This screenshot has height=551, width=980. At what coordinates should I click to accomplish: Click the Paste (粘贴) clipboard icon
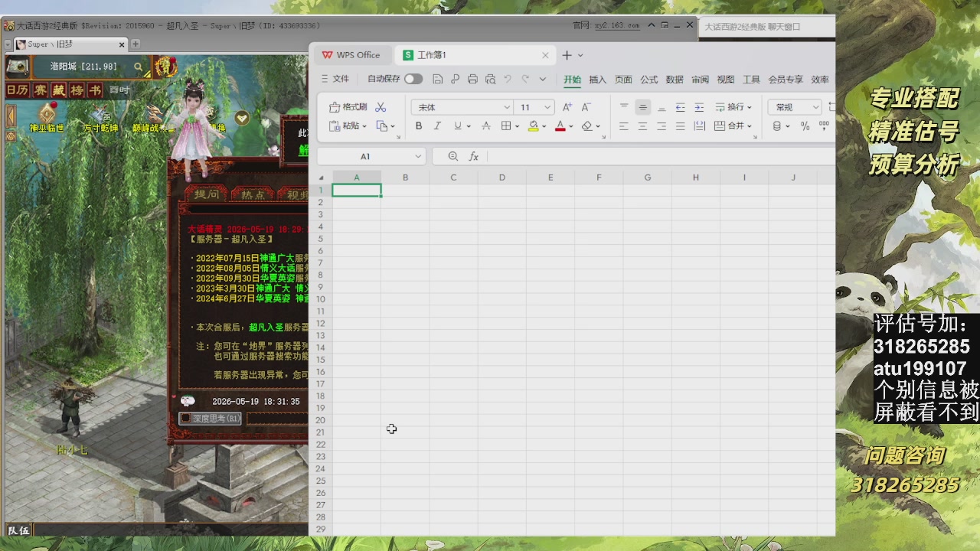point(335,126)
